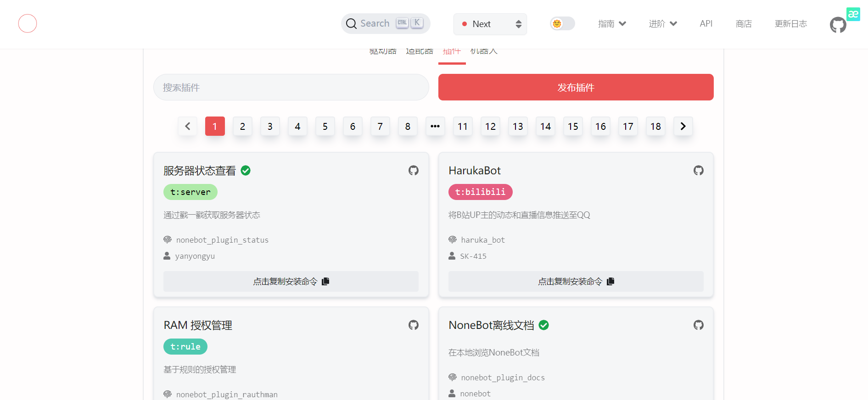This screenshot has height=400, width=868.
Task: Click fingerprint icon beside haruka_bot
Action: click(453, 239)
